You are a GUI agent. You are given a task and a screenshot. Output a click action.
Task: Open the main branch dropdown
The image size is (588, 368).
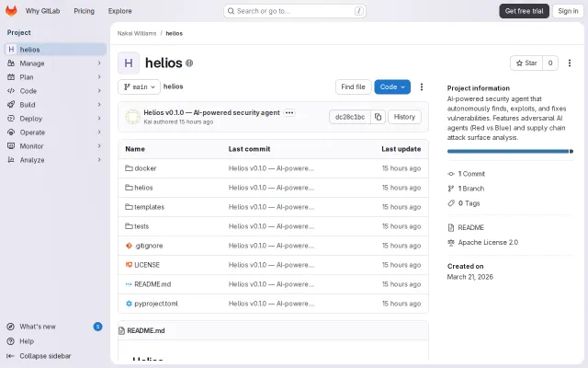[x=139, y=86]
